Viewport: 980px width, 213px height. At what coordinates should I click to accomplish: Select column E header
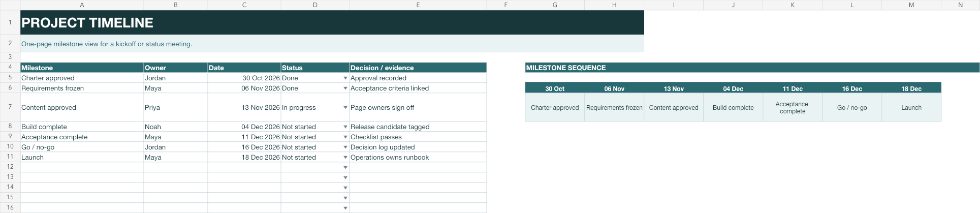418,5
